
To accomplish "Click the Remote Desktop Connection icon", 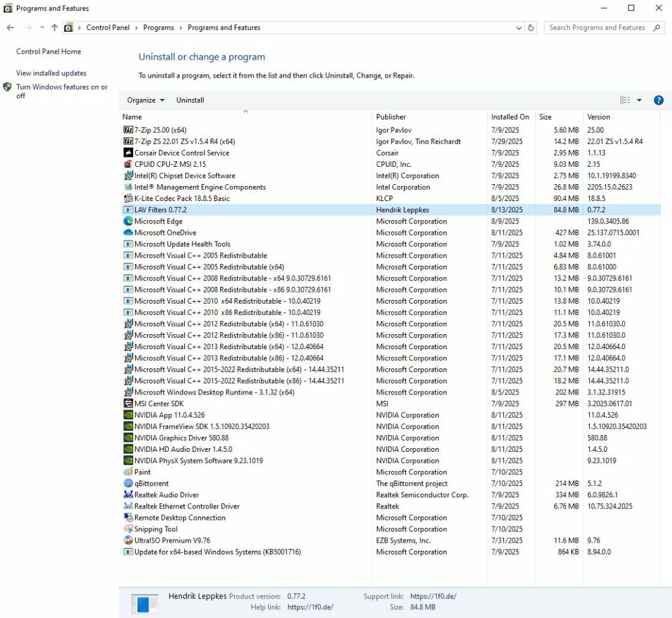I will point(128,518).
